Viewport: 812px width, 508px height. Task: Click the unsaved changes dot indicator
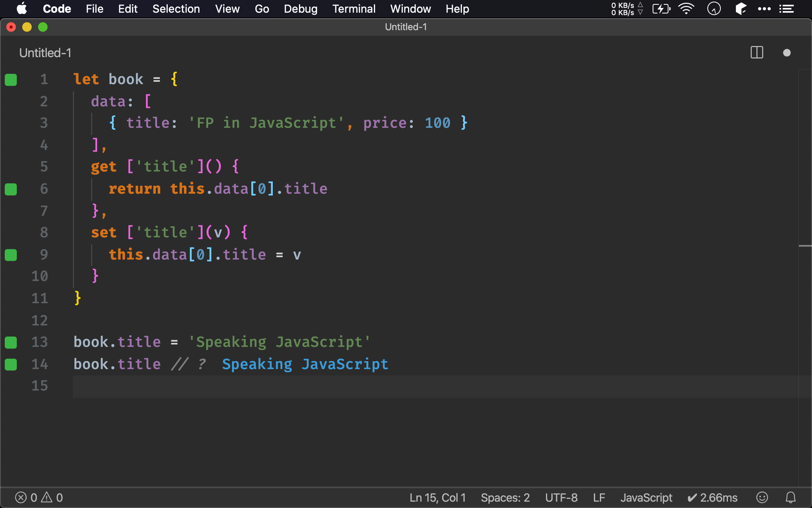tap(787, 53)
